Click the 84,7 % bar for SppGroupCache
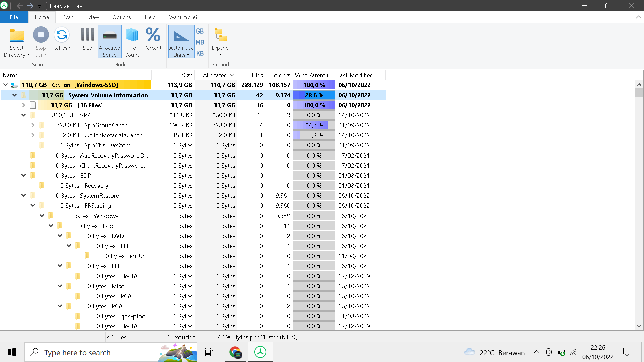 pos(314,125)
